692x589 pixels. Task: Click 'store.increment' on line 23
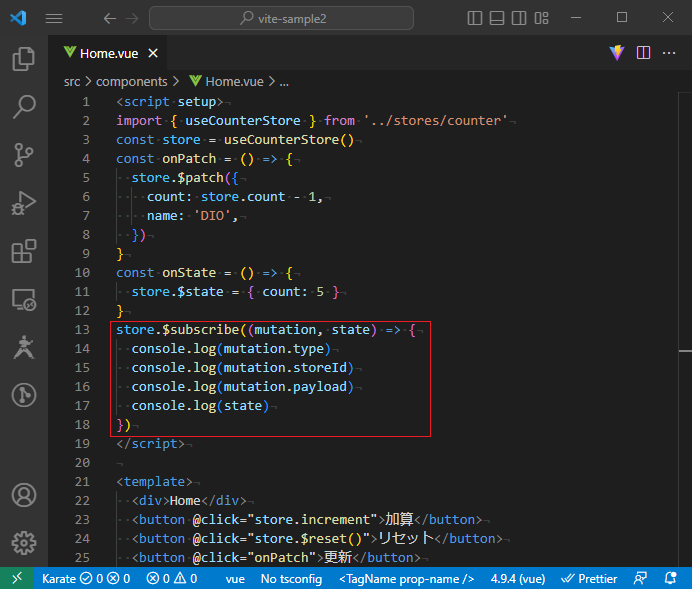312,519
